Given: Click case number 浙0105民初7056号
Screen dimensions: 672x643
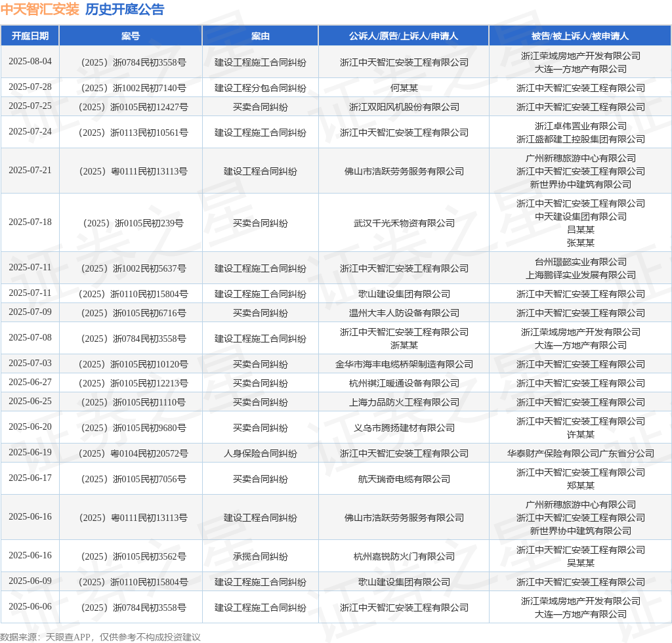Looking at the screenshot, I should (x=134, y=480).
